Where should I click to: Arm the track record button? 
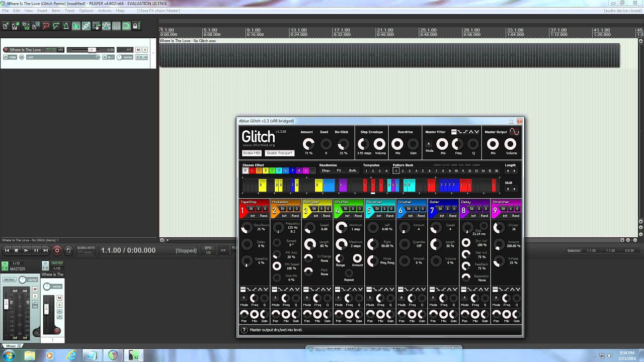coord(6,50)
